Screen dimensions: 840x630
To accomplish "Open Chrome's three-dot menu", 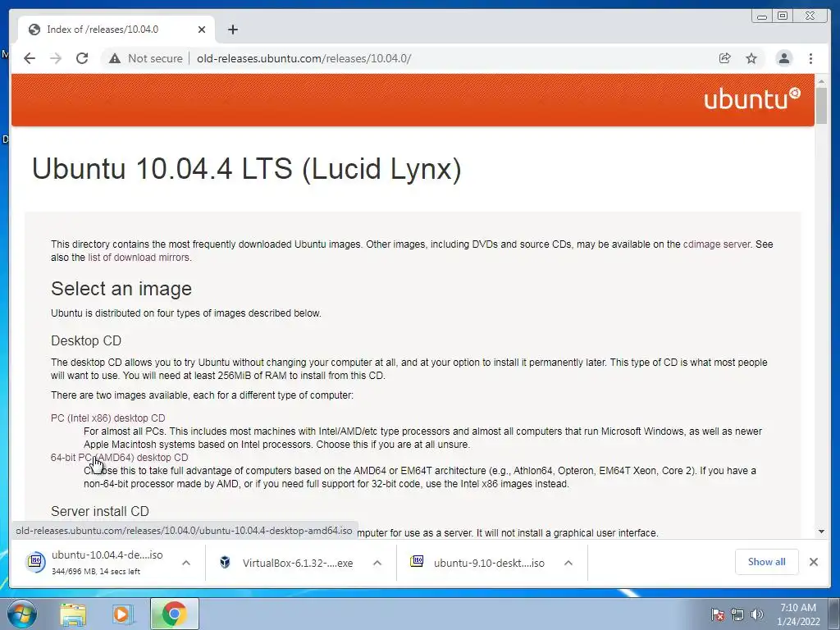I will pyautogui.click(x=810, y=58).
